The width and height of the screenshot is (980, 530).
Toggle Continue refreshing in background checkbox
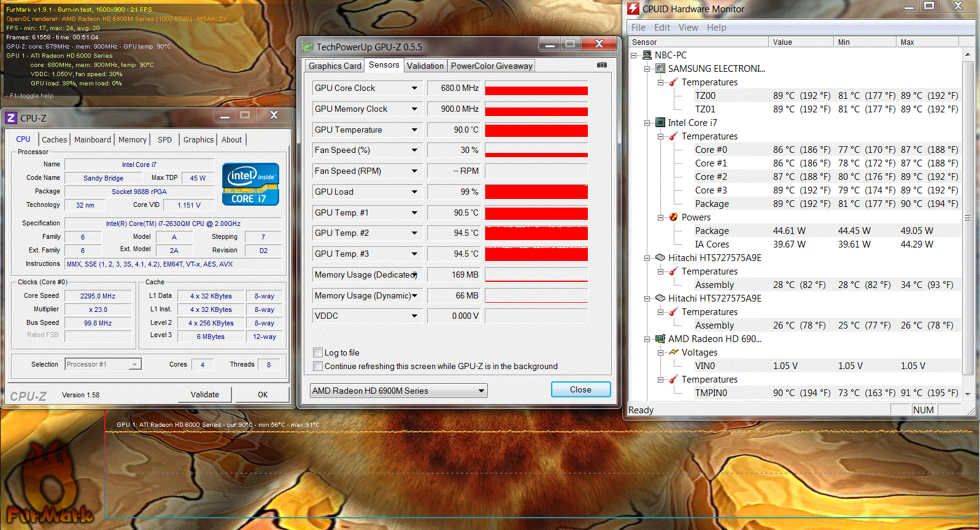pyautogui.click(x=318, y=366)
